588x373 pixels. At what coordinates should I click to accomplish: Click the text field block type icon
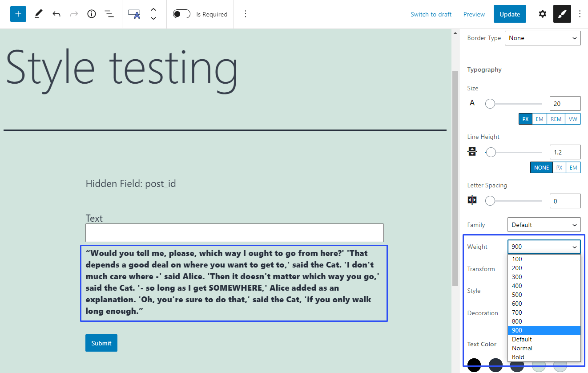coord(134,14)
